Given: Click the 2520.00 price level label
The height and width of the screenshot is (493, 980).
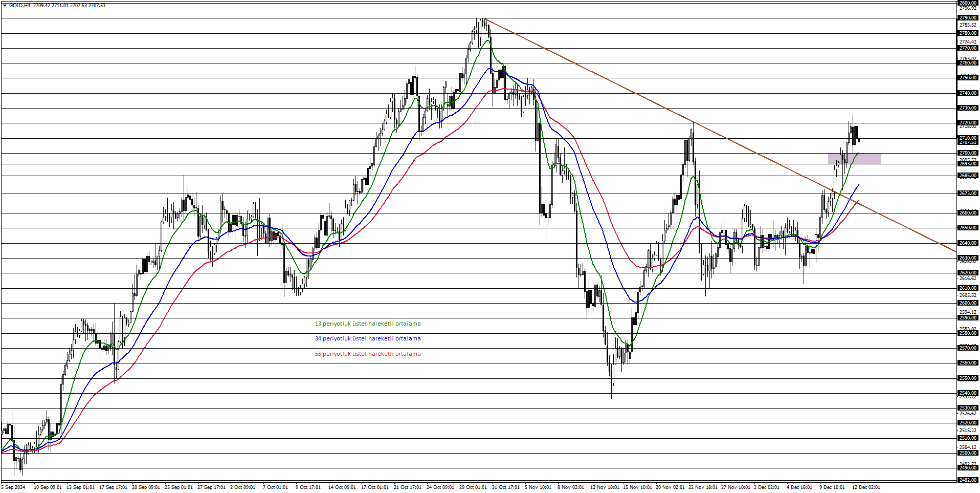Looking at the screenshot, I should (x=968, y=423).
